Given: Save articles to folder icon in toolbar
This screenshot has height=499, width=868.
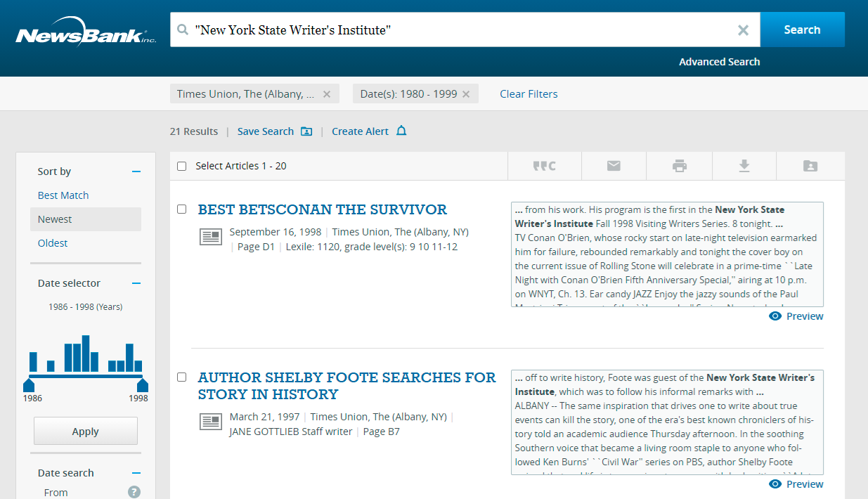Looking at the screenshot, I should click(x=810, y=166).
